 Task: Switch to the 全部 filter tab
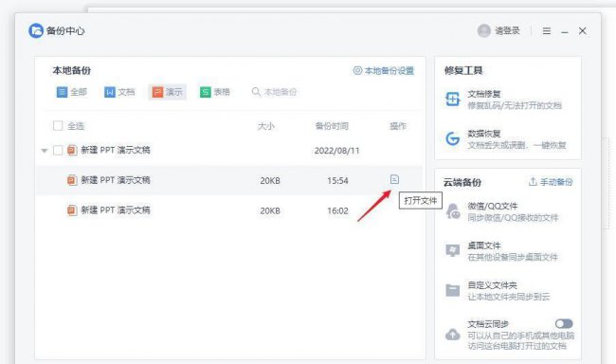click(72, 92)
